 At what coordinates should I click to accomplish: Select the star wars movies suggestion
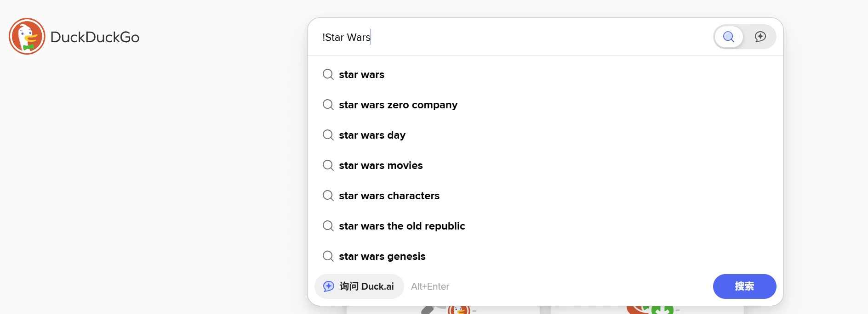(x=545, y=165)
